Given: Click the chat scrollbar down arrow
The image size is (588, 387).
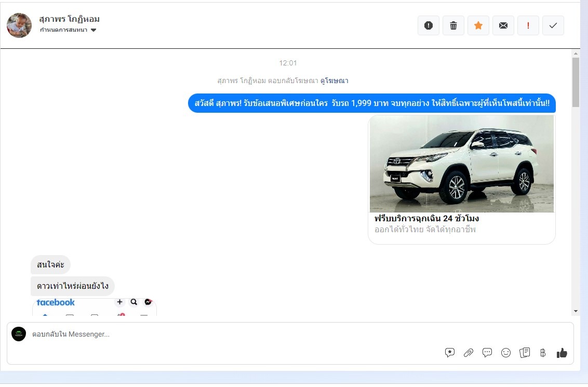Looking at the screenshot, I should tap(576, 311).
